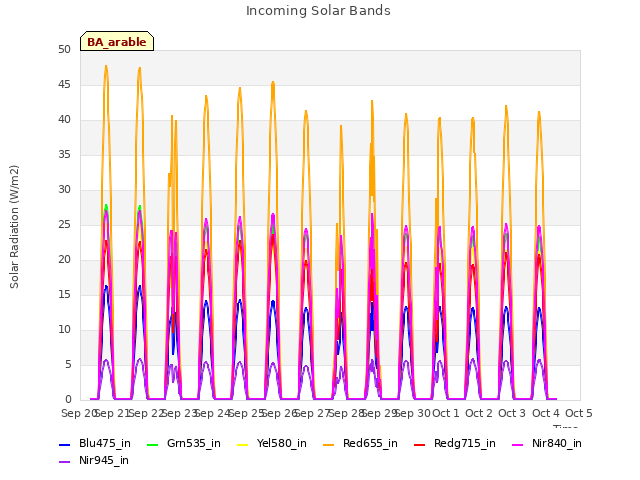Click the Sep 24 x-axis tick label
Screen dimensions: 640x480
212,413
